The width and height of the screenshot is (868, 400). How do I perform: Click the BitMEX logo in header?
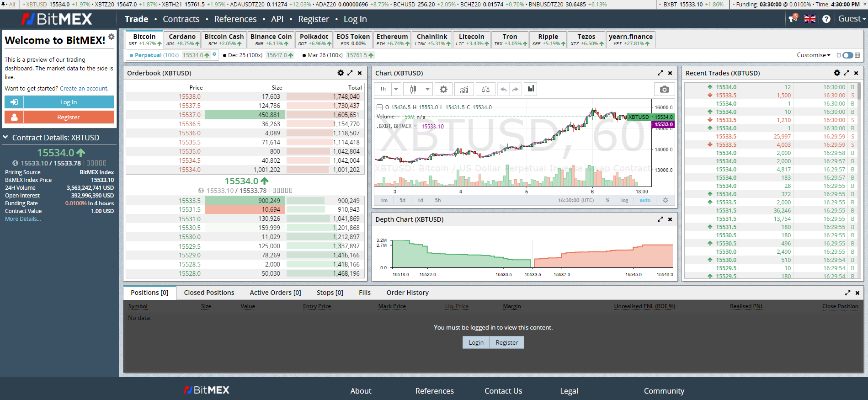(57, 19)
